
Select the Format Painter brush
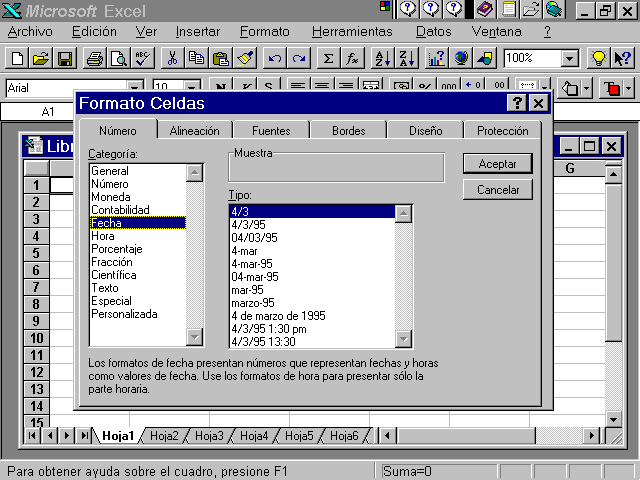coord(244,58)
